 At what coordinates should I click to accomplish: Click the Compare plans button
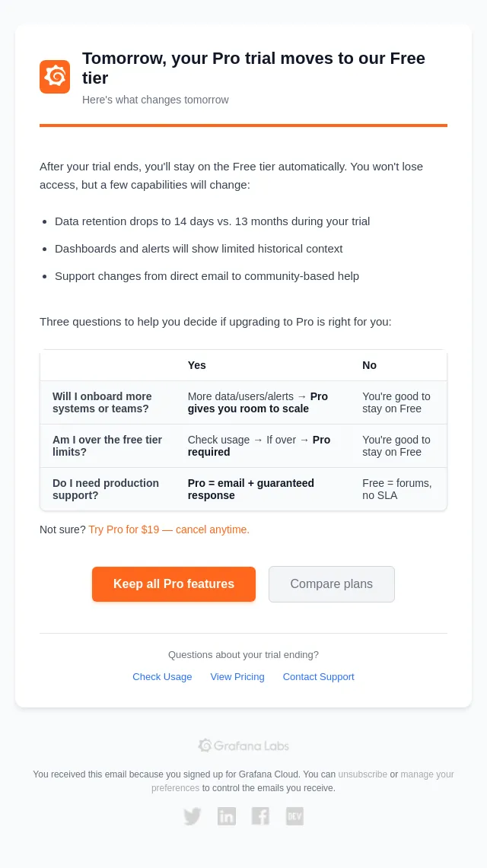(332, 584)
